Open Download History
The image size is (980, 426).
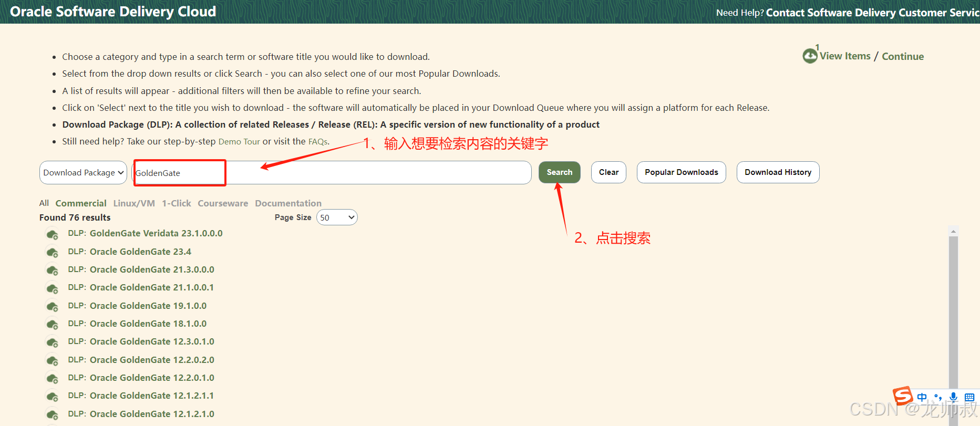click(778, 172)
